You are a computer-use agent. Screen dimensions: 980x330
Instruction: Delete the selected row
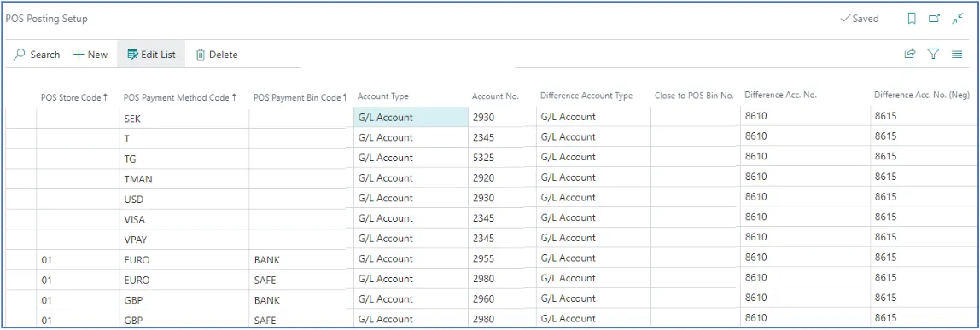click(x=217, y=55)
